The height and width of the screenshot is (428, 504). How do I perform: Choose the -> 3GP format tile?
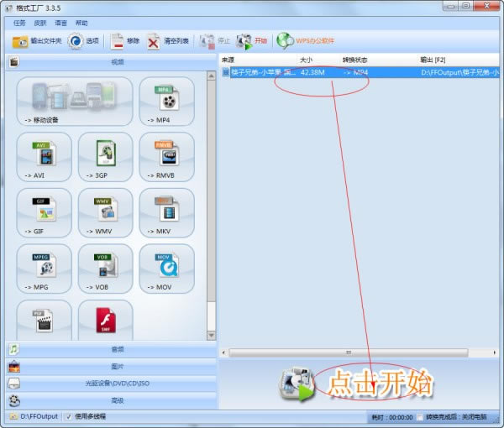click(106, 157)
